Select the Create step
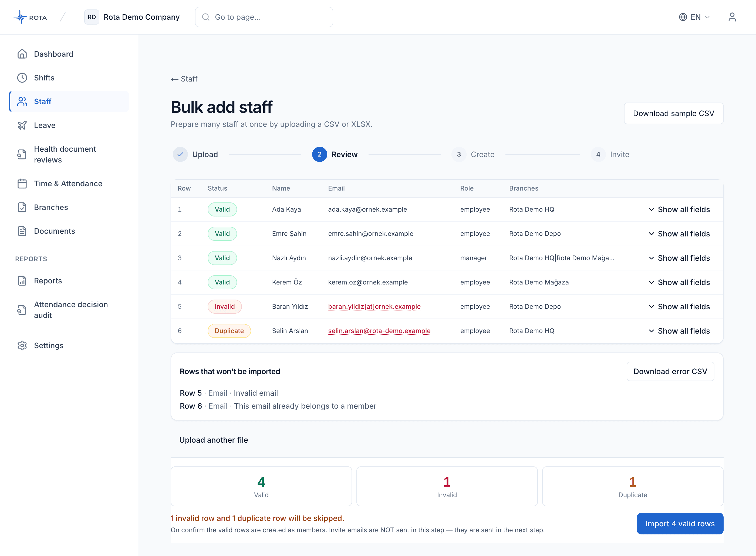The height and width of the screenshot is (556, 756). coord(473,154)
